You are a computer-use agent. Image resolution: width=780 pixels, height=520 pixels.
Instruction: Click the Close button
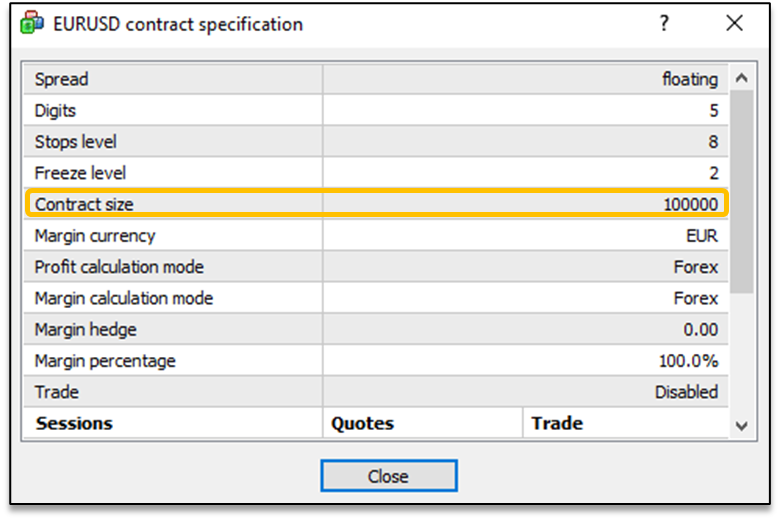[389, 476]
